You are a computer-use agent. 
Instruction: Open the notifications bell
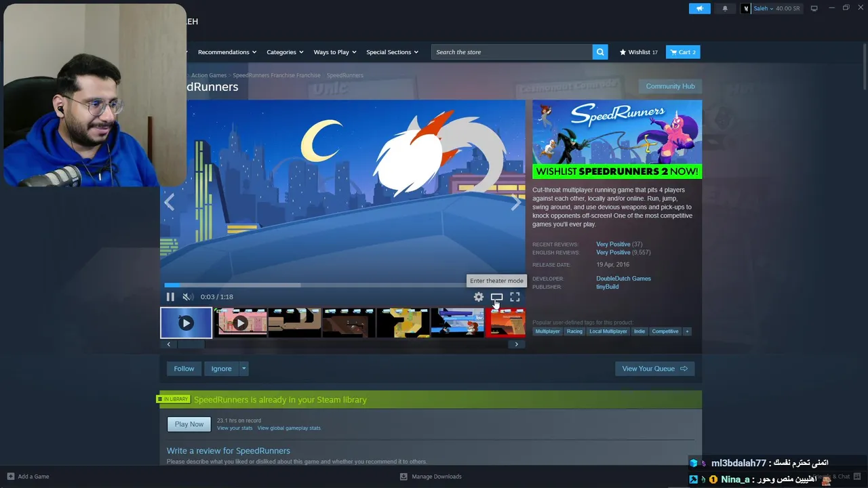725,8
